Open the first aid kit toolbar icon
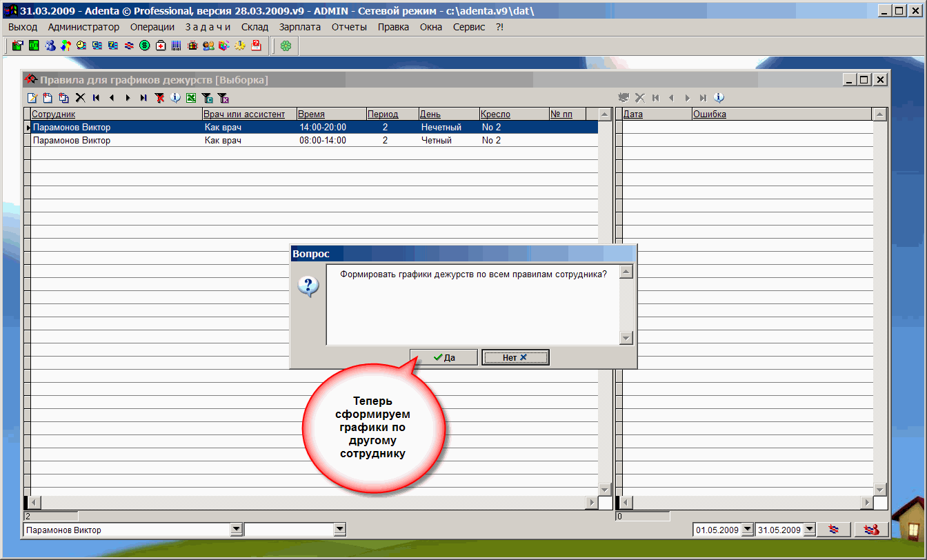 pos(161,46)
